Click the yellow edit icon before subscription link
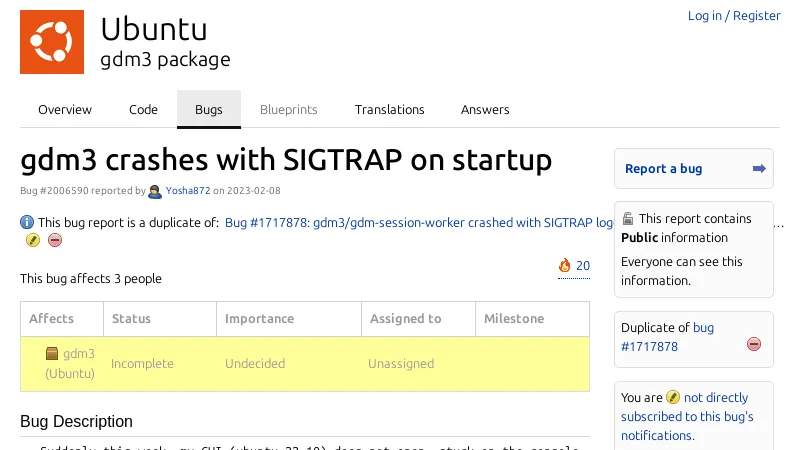This screenshot has width=800, height=450. [x=673, y=398]
